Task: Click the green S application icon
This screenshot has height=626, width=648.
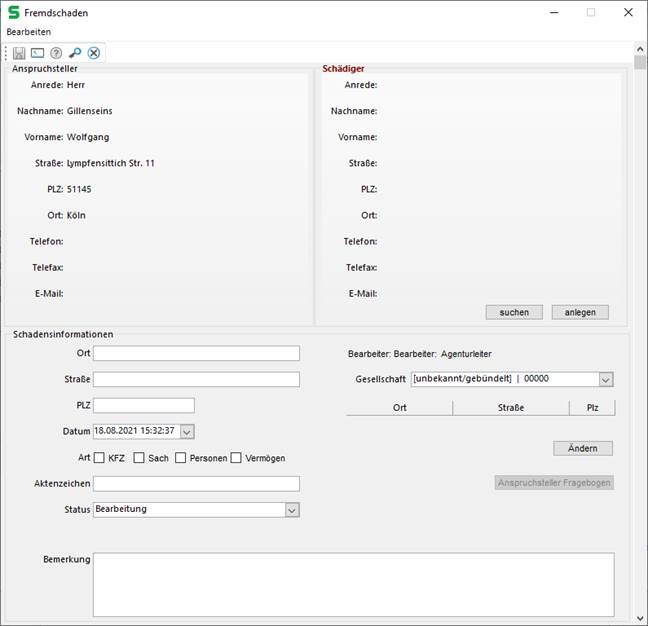Action: 13,13
